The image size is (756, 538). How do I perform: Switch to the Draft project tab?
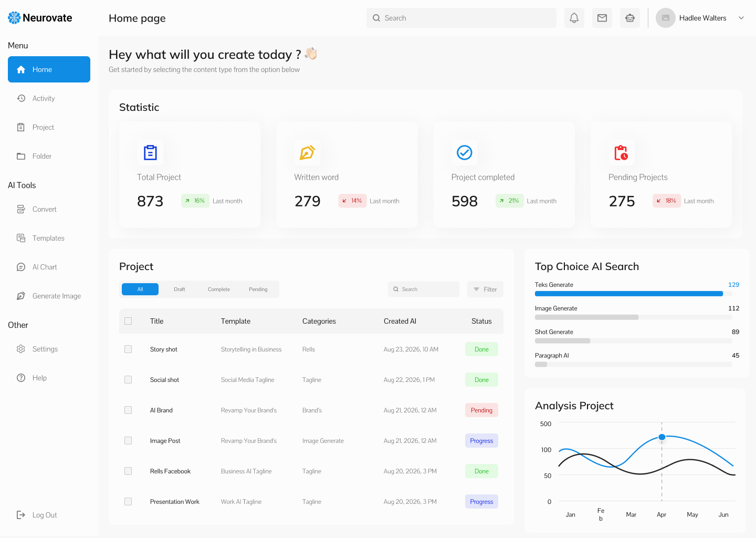tap(180, 289)
